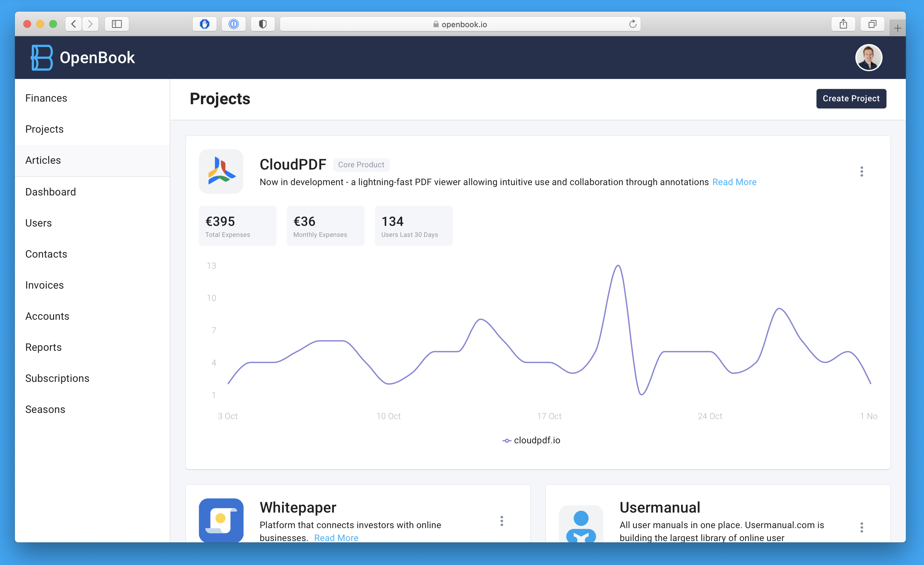
Task: Select Subscriptions in the sidebar
Action: (x=57, y=378)
